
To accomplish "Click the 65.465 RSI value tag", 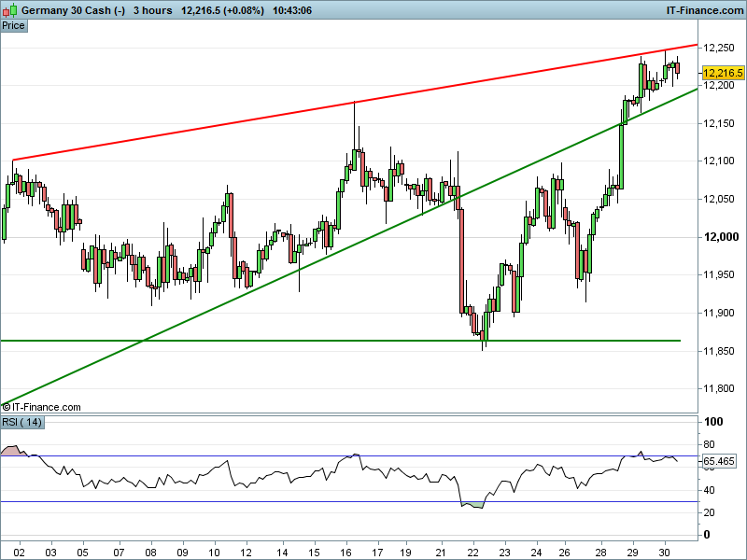I will (719, 461).
